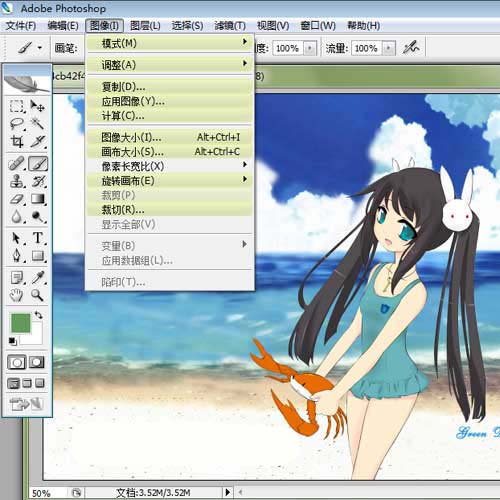Open the 选择(S) menu
Image resolution: width=500 pixels, height=500 pixels.
[187, 26]
